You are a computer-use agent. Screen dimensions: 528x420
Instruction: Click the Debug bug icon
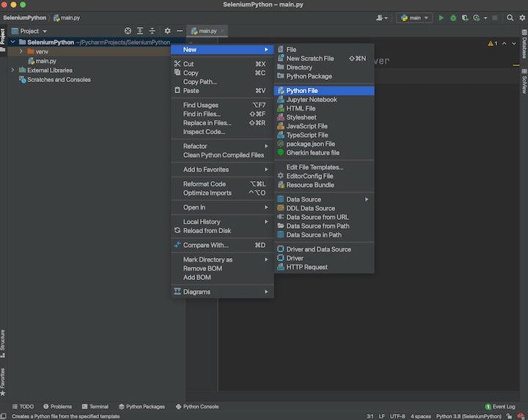452,18
